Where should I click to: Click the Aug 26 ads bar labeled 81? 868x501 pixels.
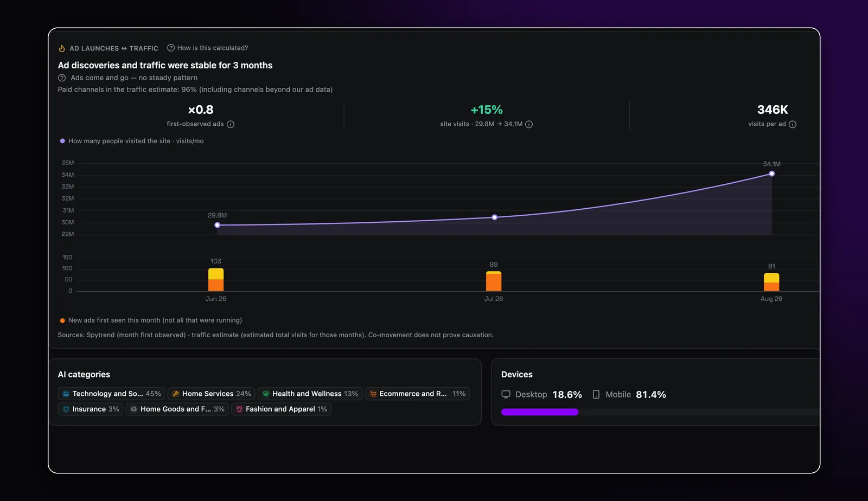771,282
